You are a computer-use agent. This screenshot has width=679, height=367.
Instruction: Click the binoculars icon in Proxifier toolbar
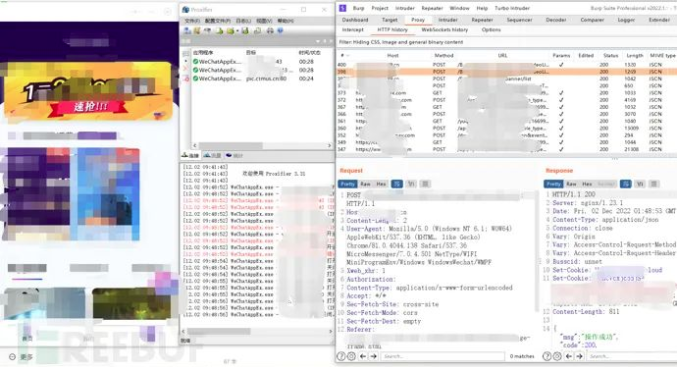[x=270, y=31]
